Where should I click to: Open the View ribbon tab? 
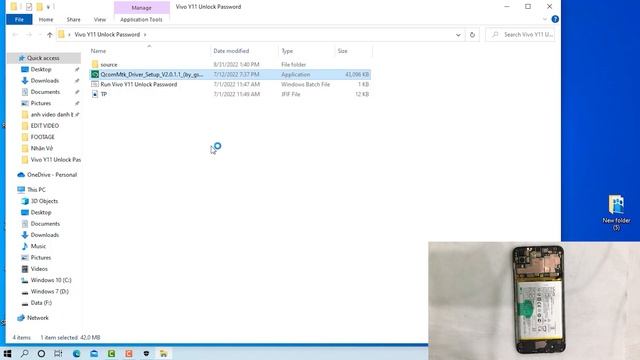(100, 20)
